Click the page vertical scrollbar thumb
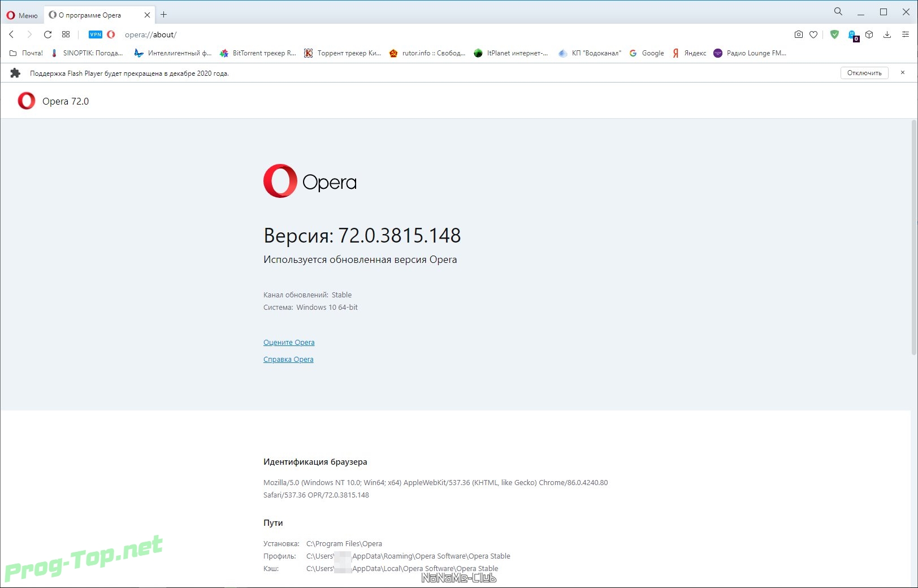The height and width of the screenshot is (588, 918). tap(913, 237)
